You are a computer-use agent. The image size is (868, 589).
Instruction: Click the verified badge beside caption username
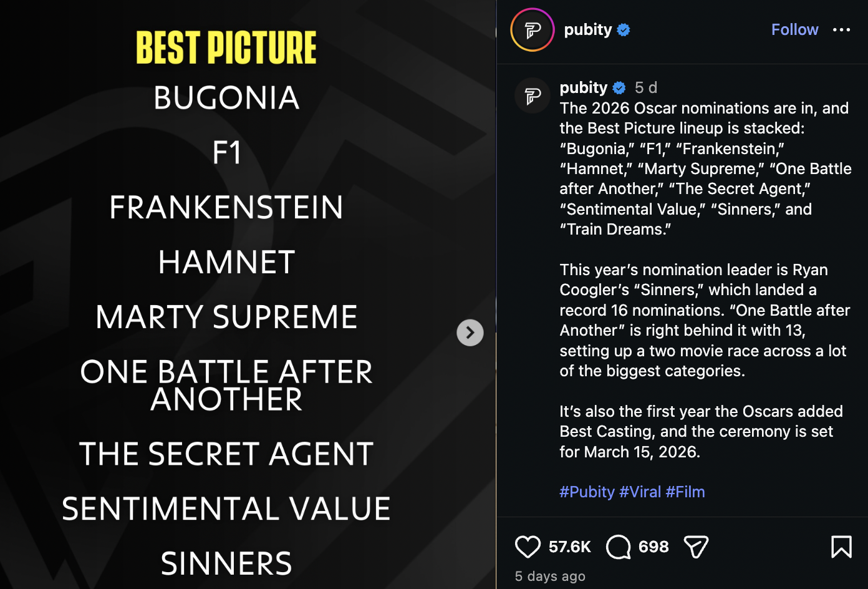tap(619, 87)
